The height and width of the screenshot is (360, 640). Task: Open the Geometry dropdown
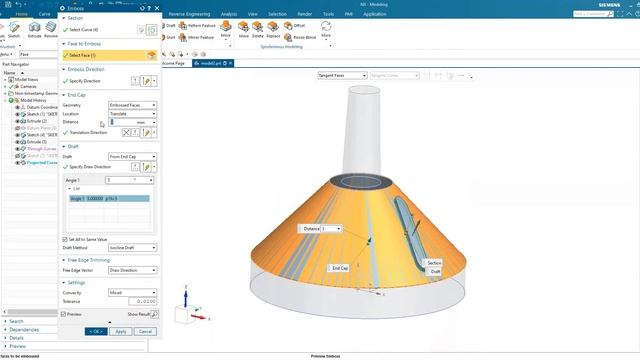pyautogui.click(x=132, y=105)
